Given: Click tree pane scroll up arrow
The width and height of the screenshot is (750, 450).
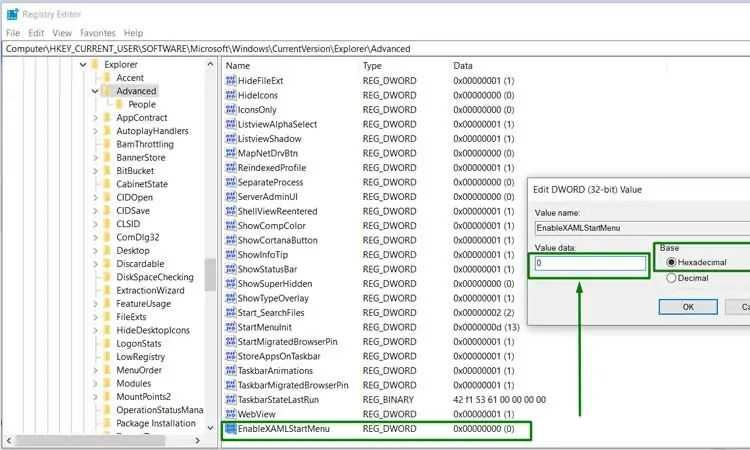Looking at the screenshot, I should (210, 64).
